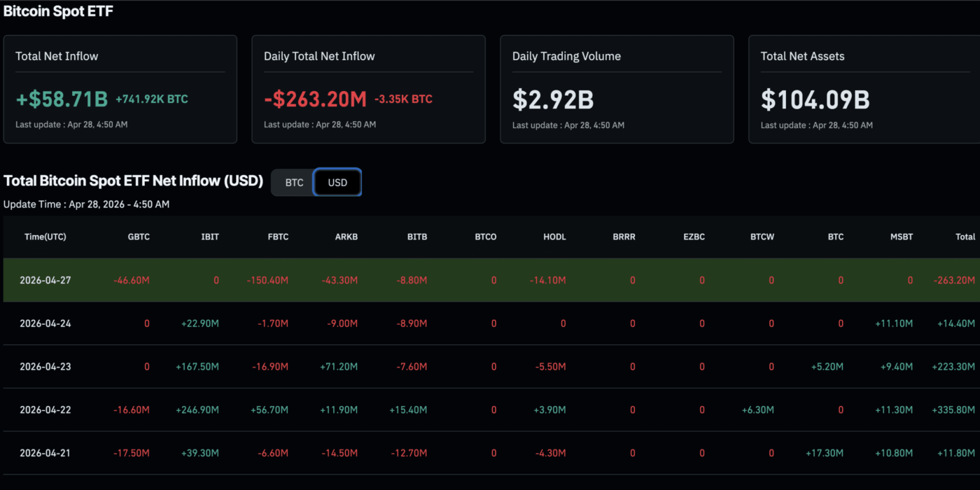This screenshot has width=980, height=490.
Task: Switch net inflow units to BTC
Action: pyautogui.click(x=294, y=183)
